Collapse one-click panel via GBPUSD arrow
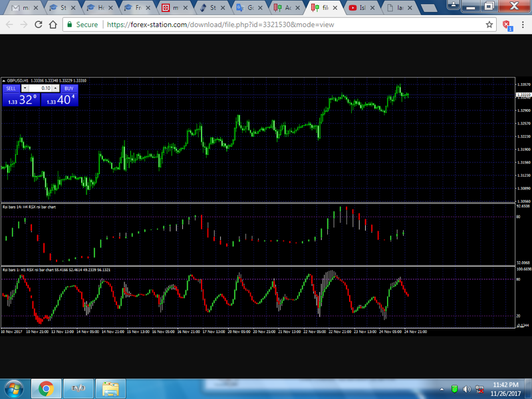 (4, 80)
